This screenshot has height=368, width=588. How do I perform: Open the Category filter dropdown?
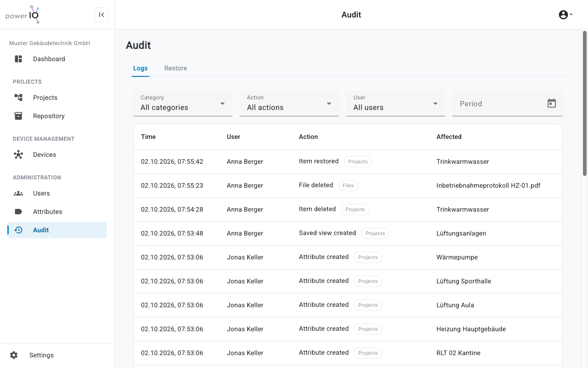coord(183,103)
